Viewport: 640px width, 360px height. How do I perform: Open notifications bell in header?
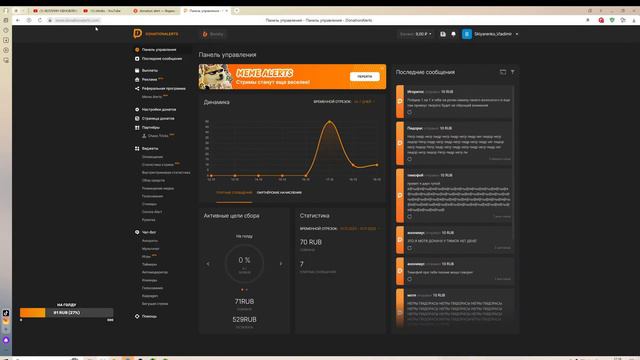[453, 34]
